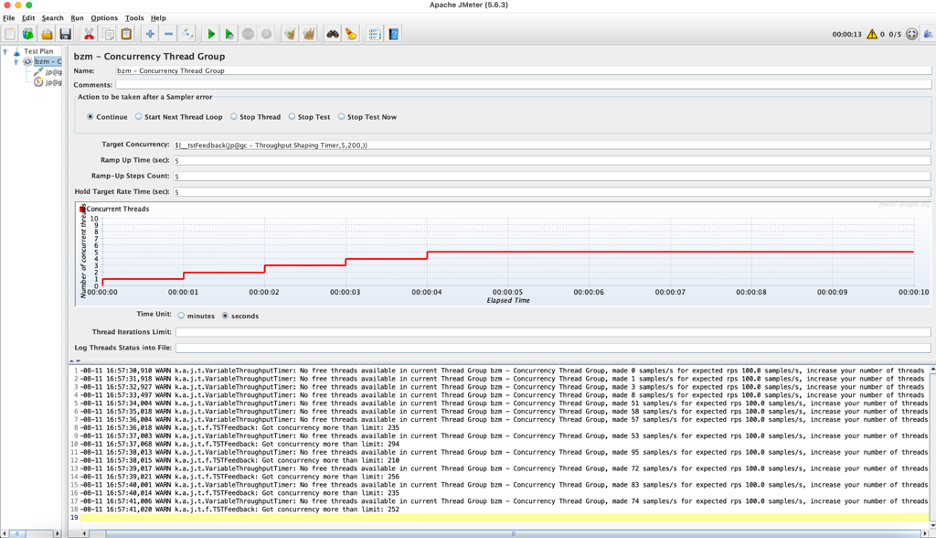The height and width of the screenshot is (538, 936).
Task: Click the elapsed time 00:00:13 display
Action: [x=846, y=35]
